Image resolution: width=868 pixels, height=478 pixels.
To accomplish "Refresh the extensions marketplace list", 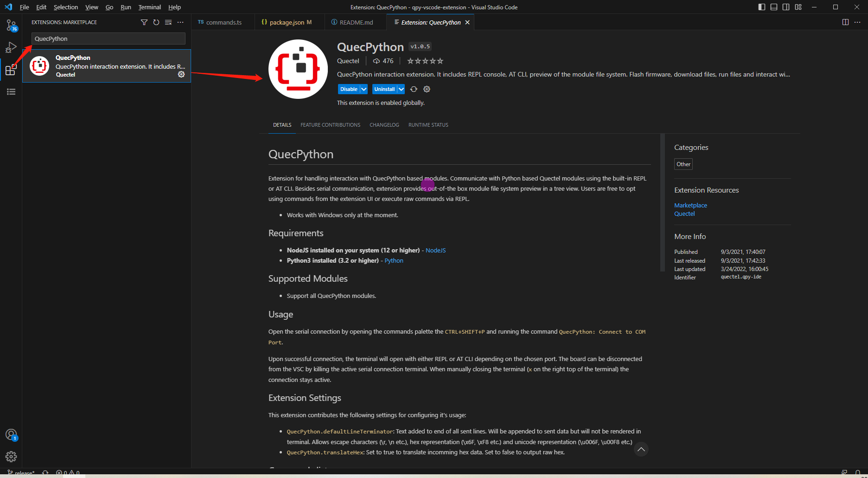I will pos(156,22).
